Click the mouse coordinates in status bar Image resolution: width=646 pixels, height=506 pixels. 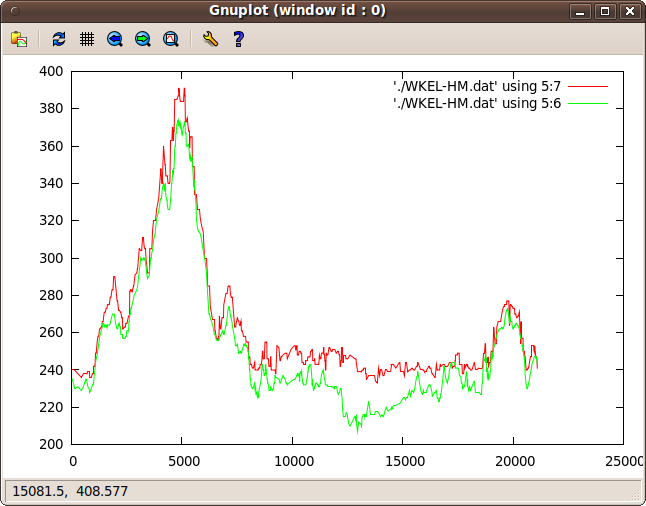70,491
